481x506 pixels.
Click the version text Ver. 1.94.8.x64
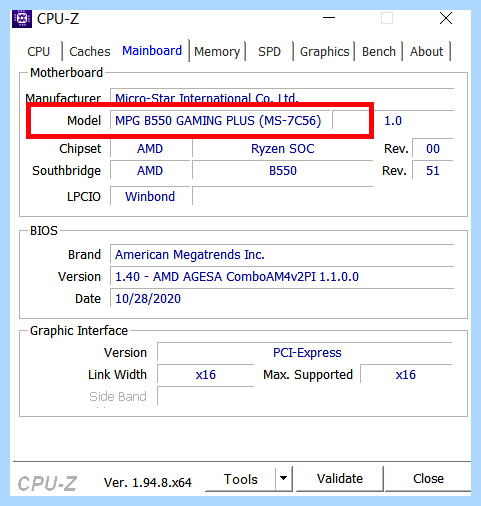tap(148, 482)
